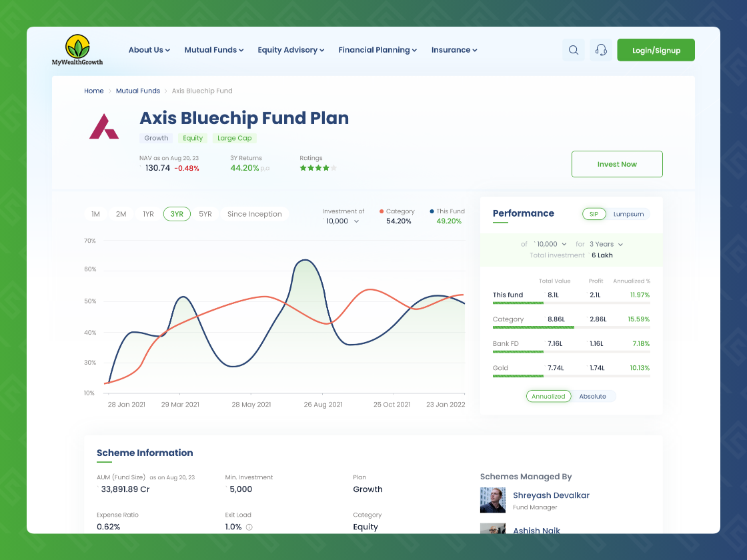Click the NAV value 130.74

[157, 168]
